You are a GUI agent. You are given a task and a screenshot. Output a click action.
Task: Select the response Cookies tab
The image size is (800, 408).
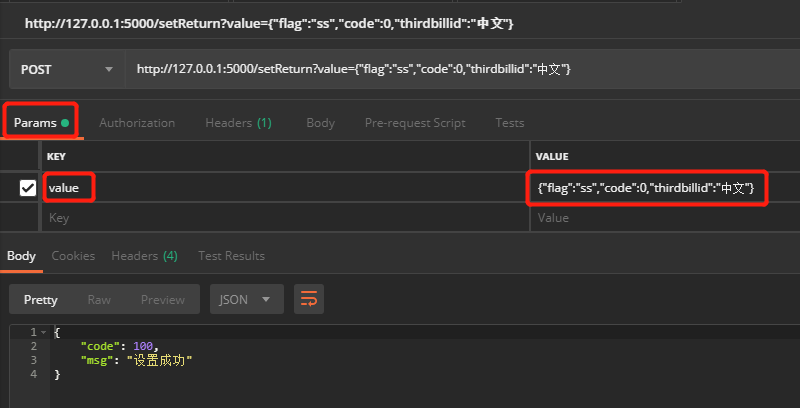point(73,256)
